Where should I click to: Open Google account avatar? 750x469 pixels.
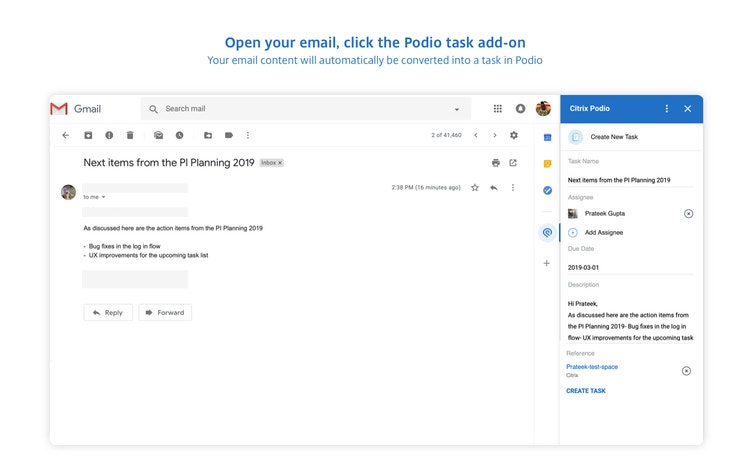pos(543,109)
